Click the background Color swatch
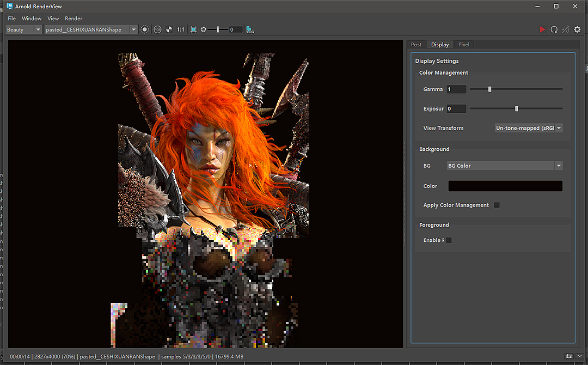Viewport: 588px width, 365px height. (505, 186)
